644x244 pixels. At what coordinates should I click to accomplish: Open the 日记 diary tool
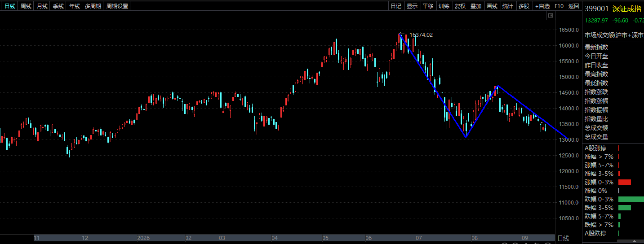[396, 6]
